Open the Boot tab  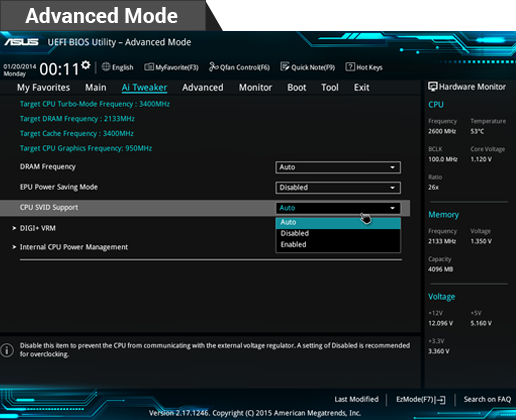297,88
